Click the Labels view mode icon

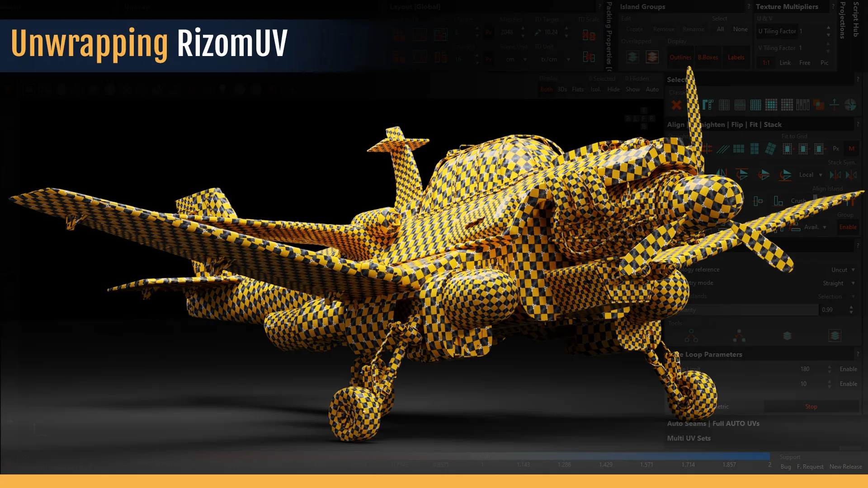coord(736,57)
